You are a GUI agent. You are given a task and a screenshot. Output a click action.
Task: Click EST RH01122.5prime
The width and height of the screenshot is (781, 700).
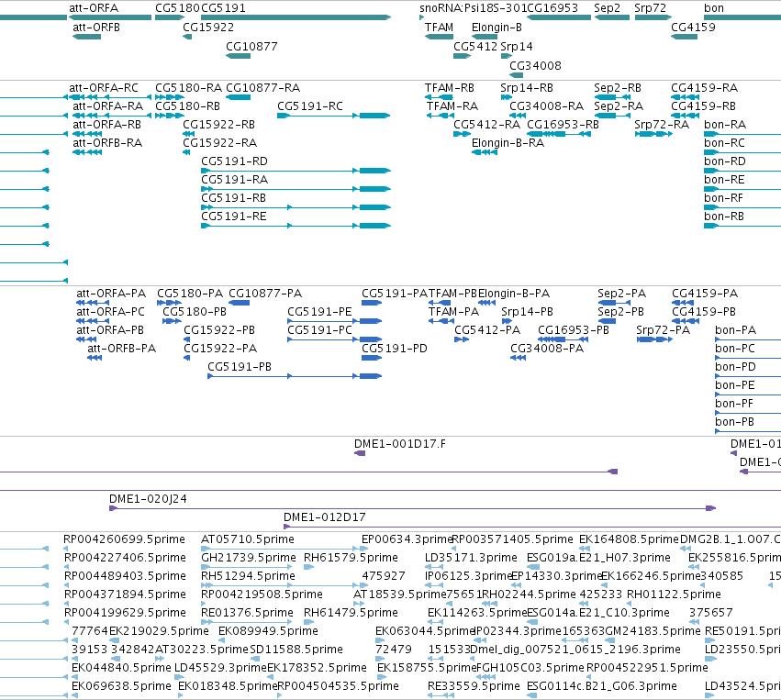coord(674,594)
